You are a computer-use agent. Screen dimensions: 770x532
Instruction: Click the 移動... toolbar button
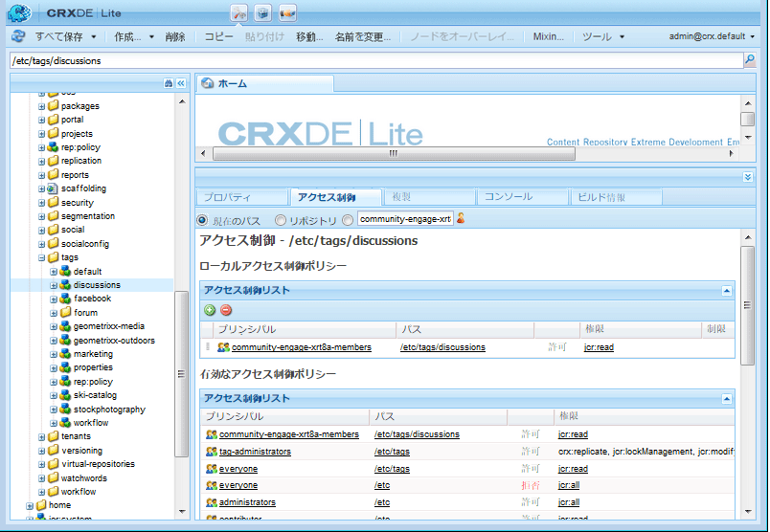coord(309,36)
